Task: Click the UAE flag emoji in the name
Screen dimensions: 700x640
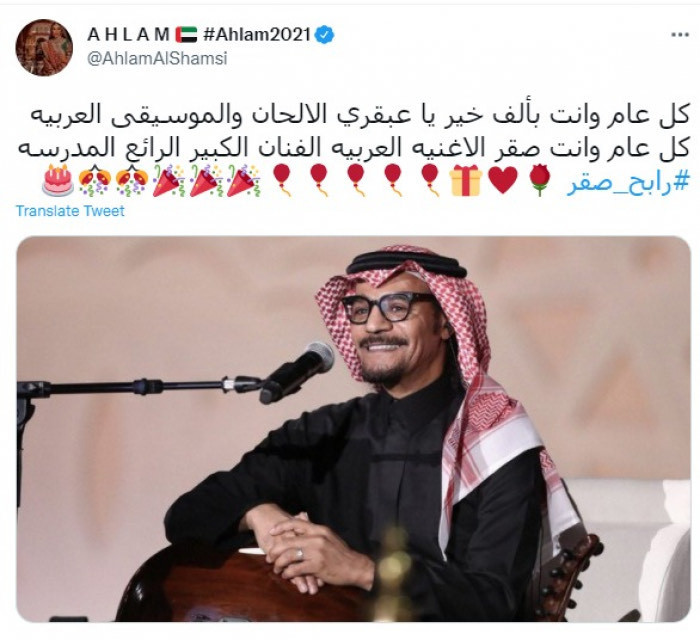Action: [186, 35]
